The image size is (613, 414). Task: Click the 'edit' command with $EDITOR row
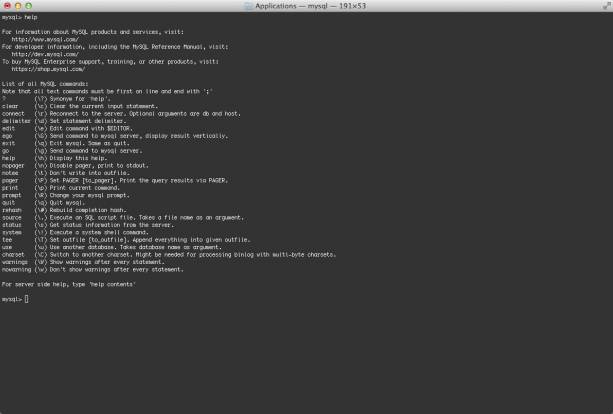(x=67, y=129)
